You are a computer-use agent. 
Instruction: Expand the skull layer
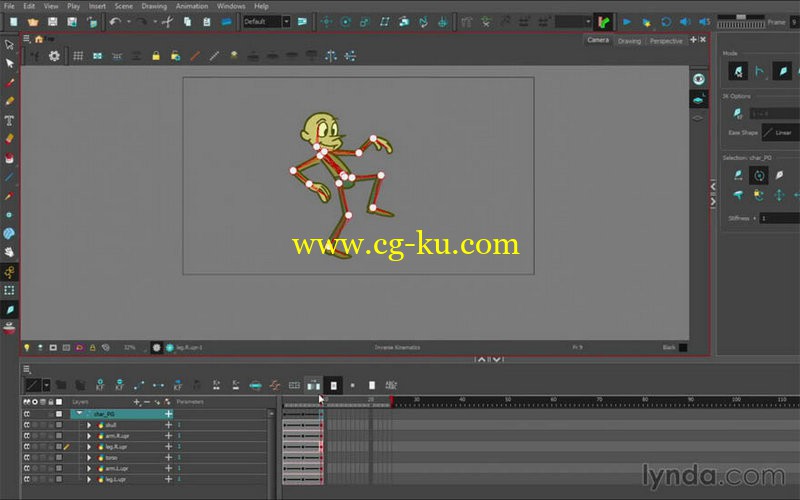89,425
